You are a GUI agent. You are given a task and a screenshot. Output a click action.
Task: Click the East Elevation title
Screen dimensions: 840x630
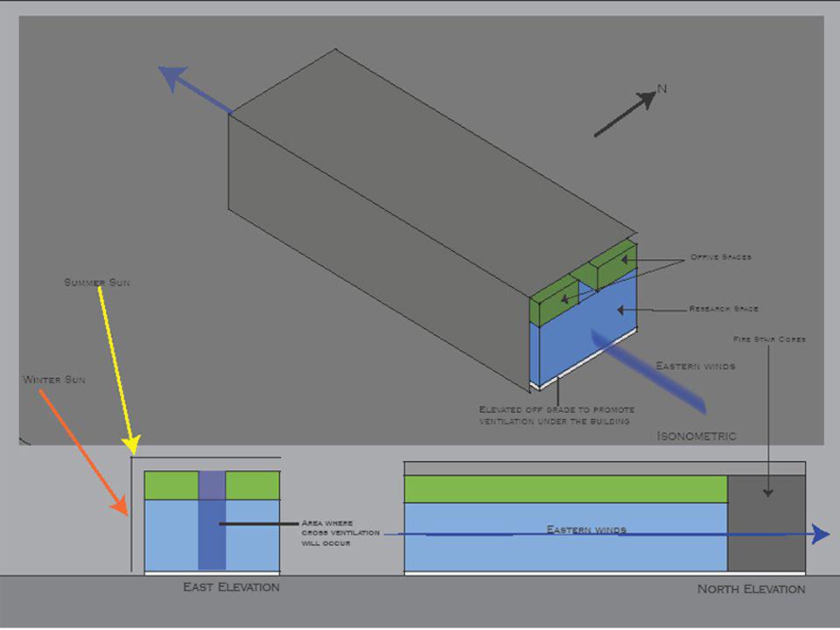click(231, 587)
